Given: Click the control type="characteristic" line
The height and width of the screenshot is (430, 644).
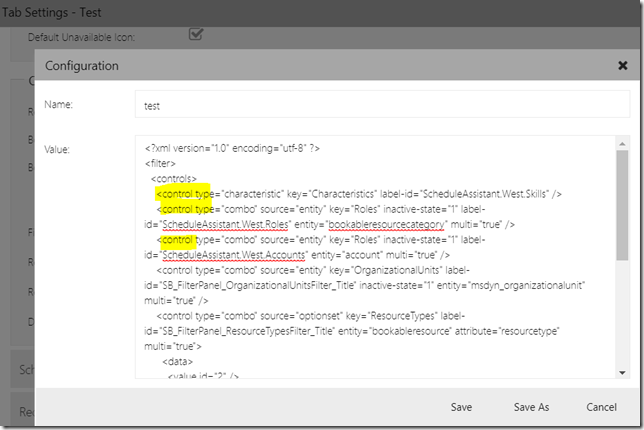Looking at the screenshot, I should (359, 194).
